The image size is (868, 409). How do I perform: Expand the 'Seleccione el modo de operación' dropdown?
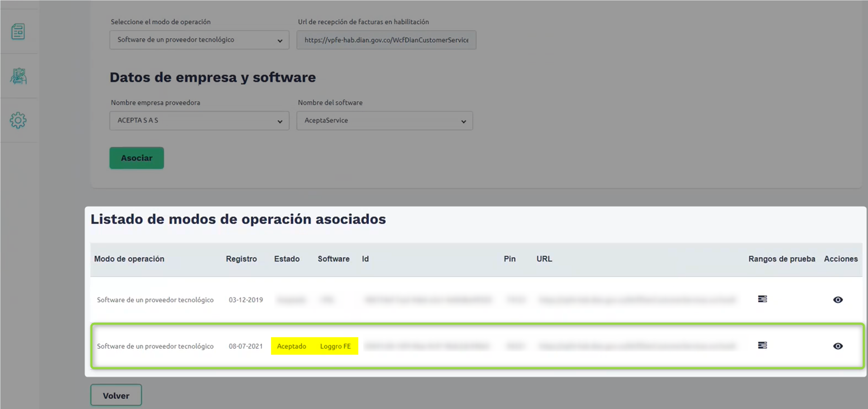(199, 40)
